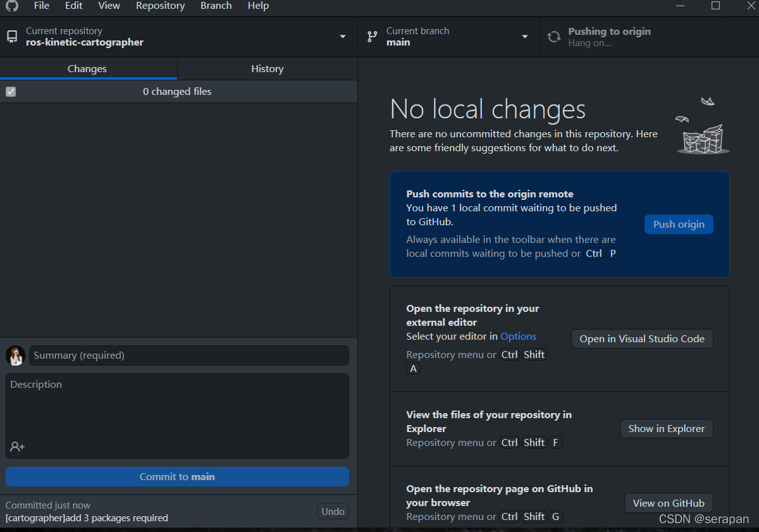759x532 pixels.
Task: Click '[cartographer]add 3 packages required' commit text
Action: click(87, 518)
